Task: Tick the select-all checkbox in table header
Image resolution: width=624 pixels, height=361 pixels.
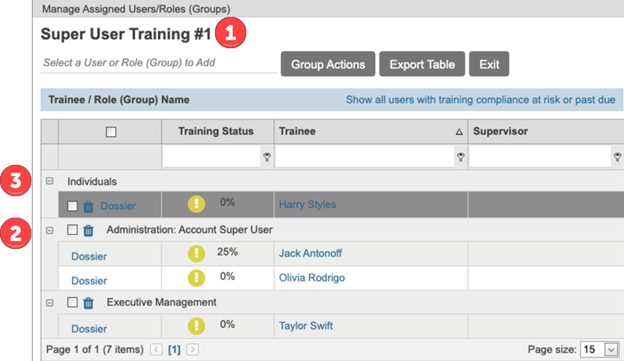Action: pyautogui.click(x=111, y=132)
